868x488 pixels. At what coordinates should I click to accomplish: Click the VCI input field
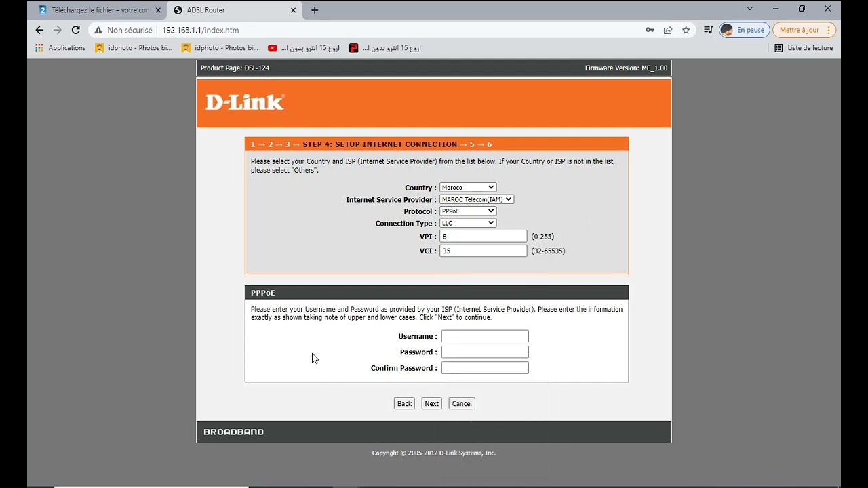pos(483,251)
